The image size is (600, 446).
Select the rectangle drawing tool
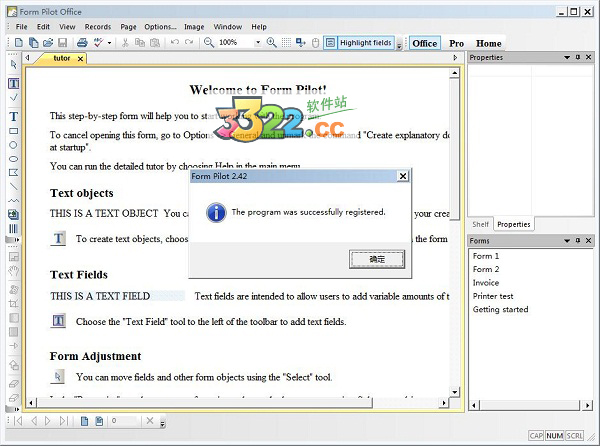(13, 131)
